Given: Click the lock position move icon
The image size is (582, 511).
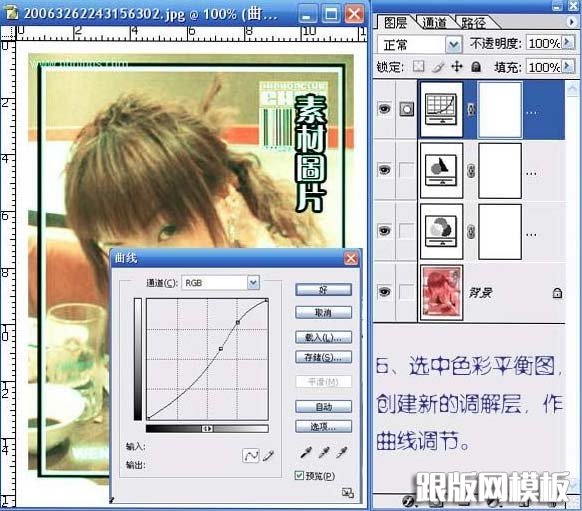Looking at the screenshot, I should point(457,66).
